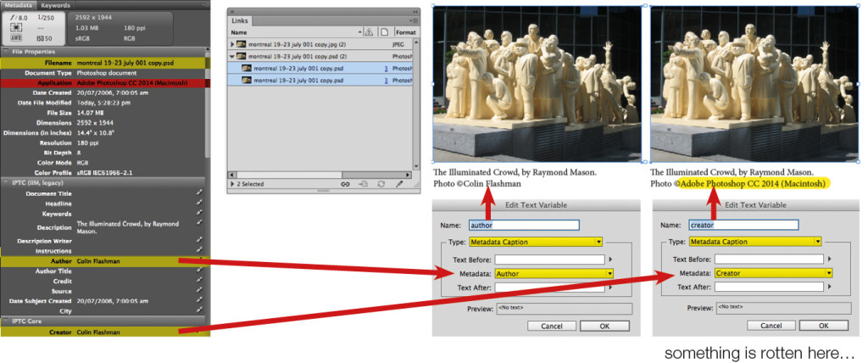Switch to the Metadata tab
The width and height of the screenshot is (868, 363).
pos(19,5)
